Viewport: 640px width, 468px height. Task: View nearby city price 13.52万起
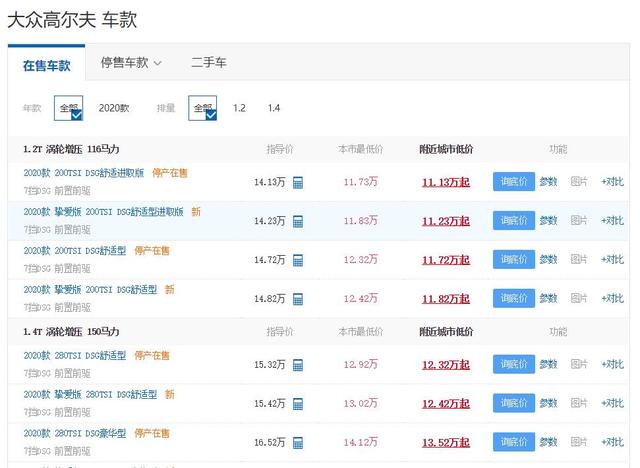446,443
